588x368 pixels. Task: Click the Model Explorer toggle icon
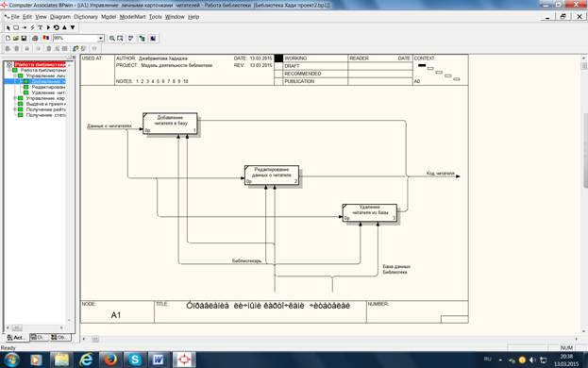coord(142,39)
